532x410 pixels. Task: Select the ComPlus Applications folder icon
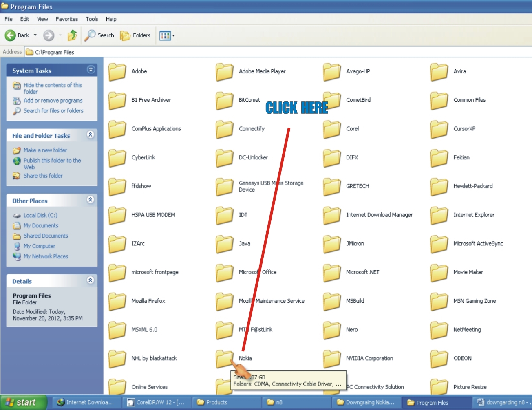coord(117,129)
